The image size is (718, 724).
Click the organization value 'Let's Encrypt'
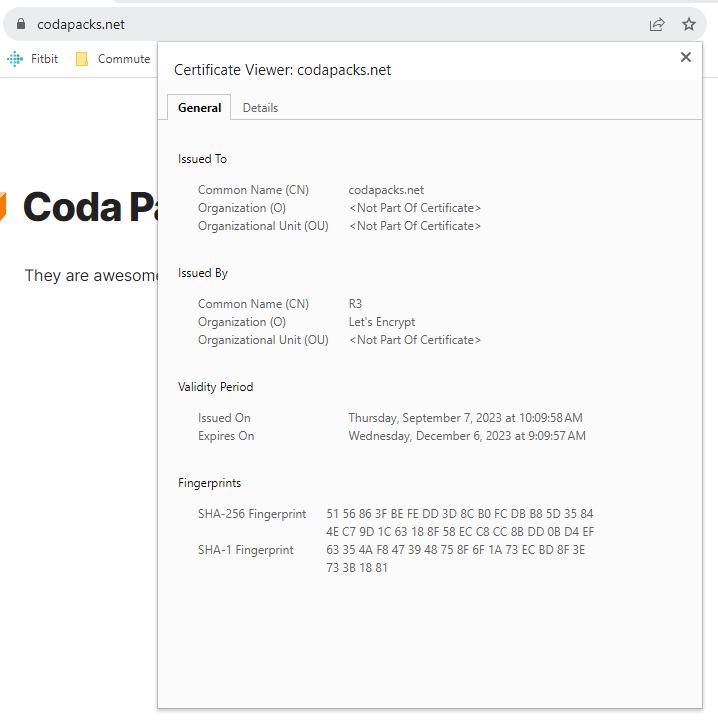point(382,322)
